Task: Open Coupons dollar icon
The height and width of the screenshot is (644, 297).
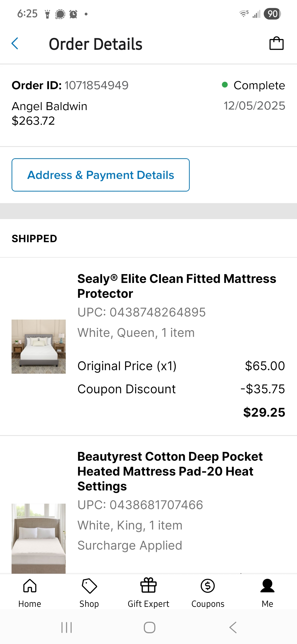Action: click(208, 586)
